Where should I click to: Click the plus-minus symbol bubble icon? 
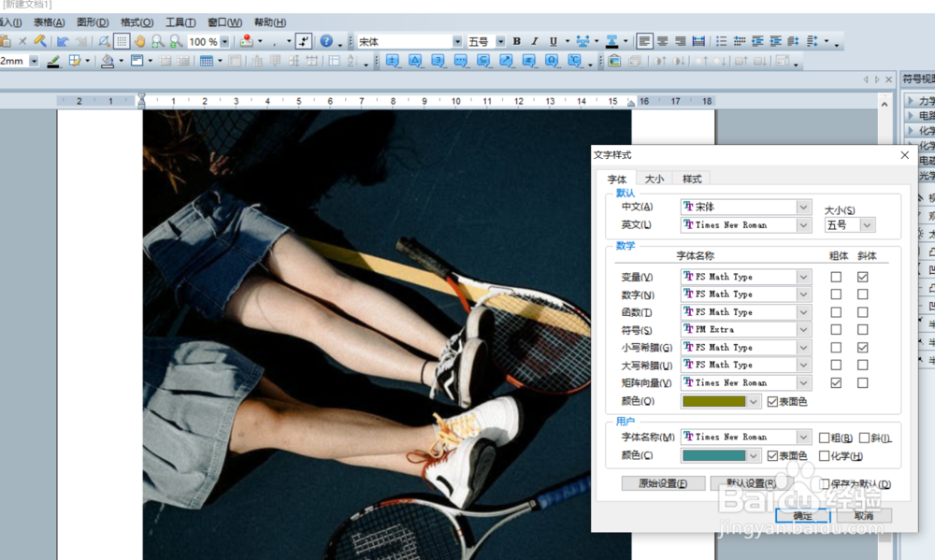point(393,61)
